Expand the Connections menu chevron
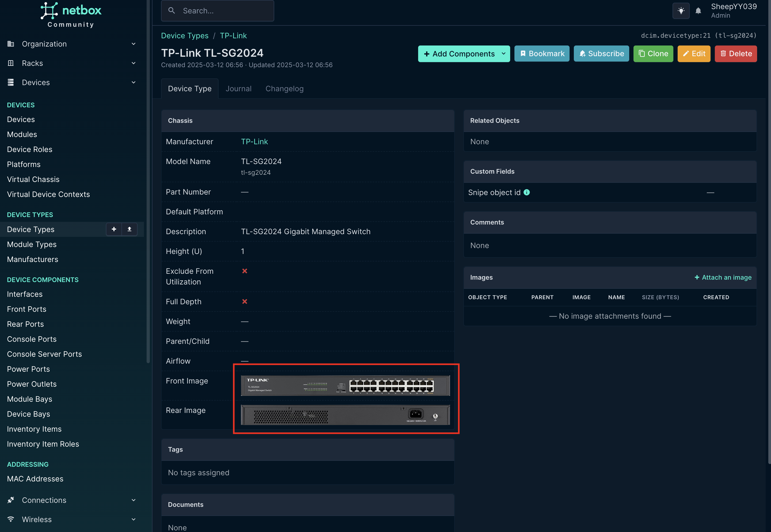 [133, 500]
